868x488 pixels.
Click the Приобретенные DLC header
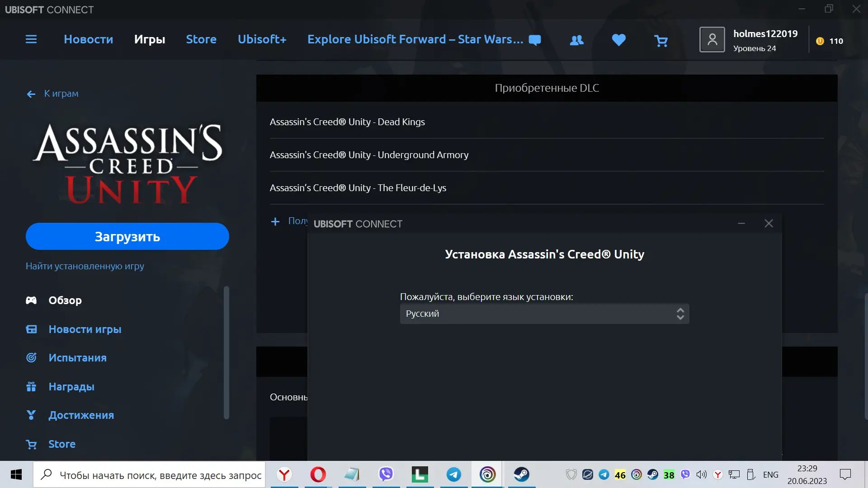547,88
